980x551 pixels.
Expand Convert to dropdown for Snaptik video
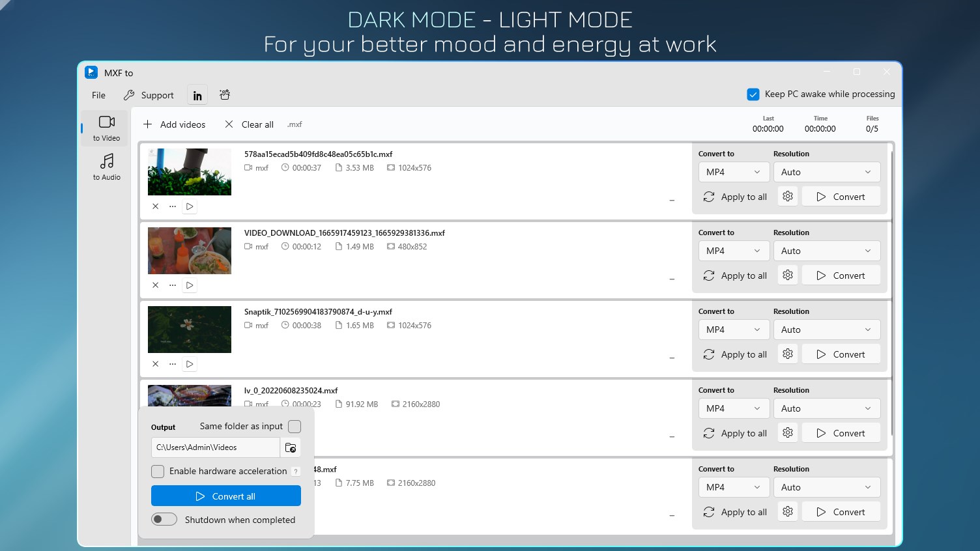point(733,330)
